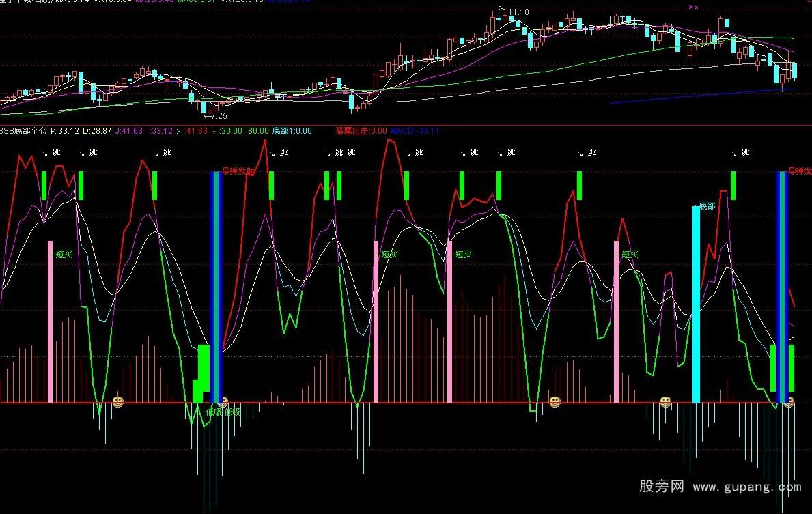812x514 pixels.
Task: Select the tall cyan 底部 bottom bar
Action: (696, 304)
